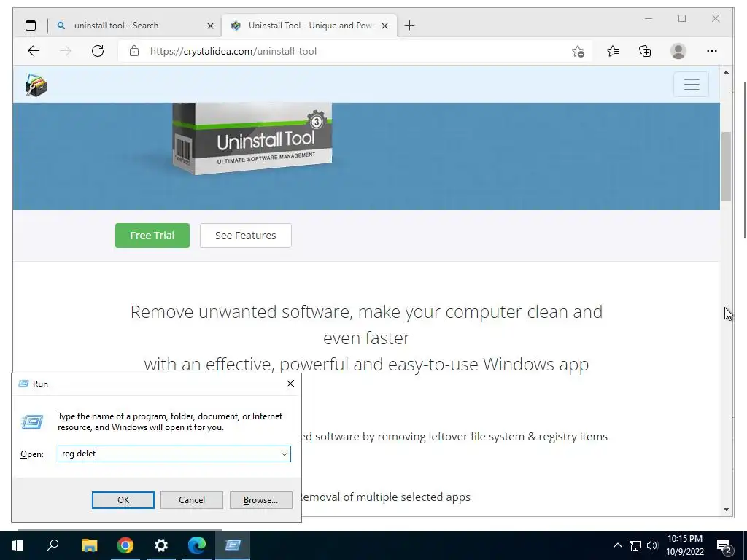Screen dimensions: 747x560
Task: Switch to Microsoft Edge in taskbar
Action: pyautogui.click(x=197, y=545)
